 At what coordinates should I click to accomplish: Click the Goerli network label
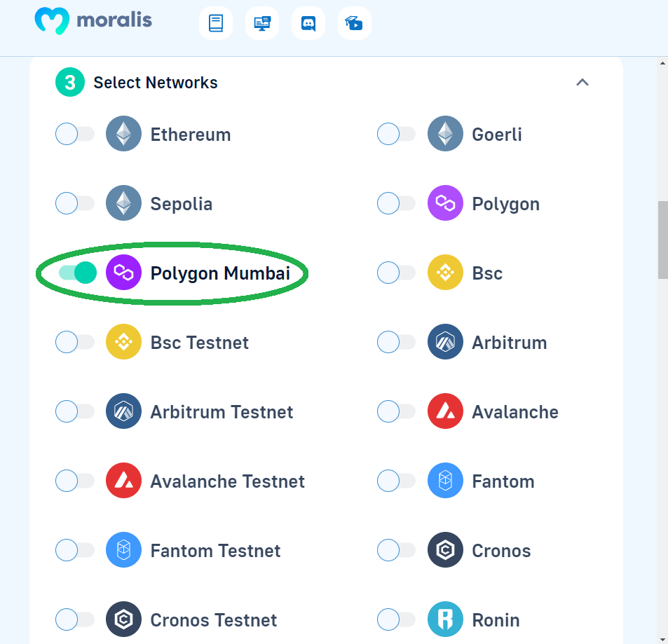tap(497, 135)
